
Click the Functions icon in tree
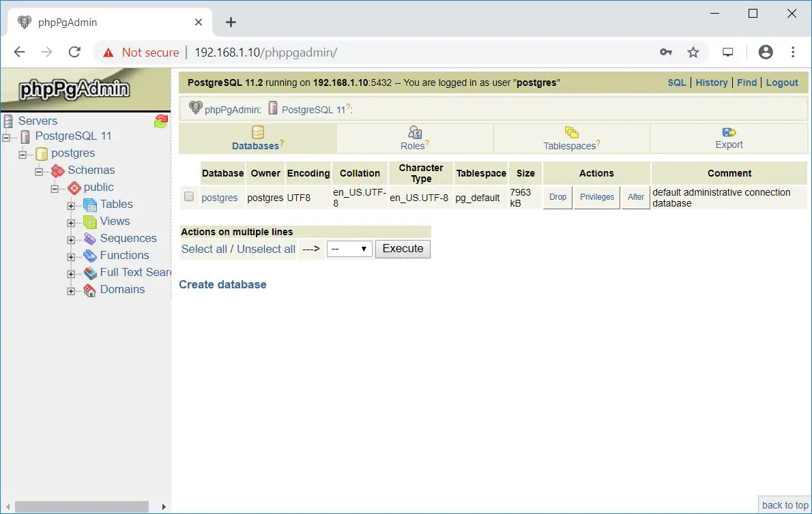(x=90, y=256)
